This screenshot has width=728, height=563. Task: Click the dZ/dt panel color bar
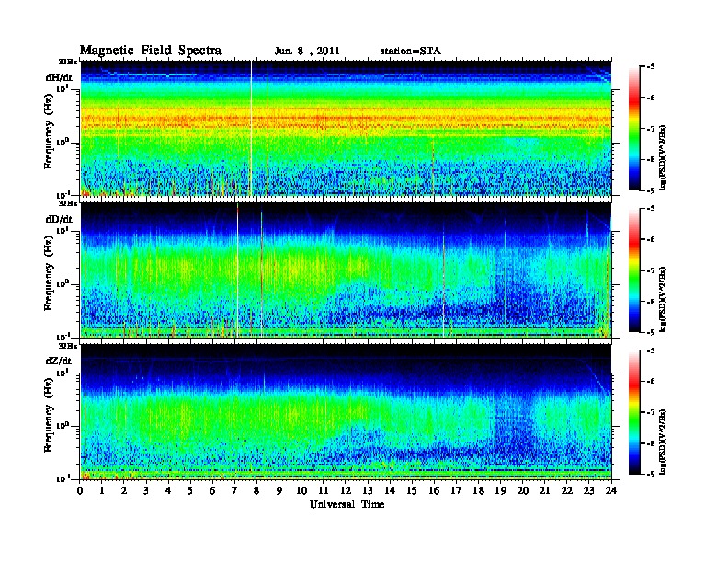coord(634,412)
